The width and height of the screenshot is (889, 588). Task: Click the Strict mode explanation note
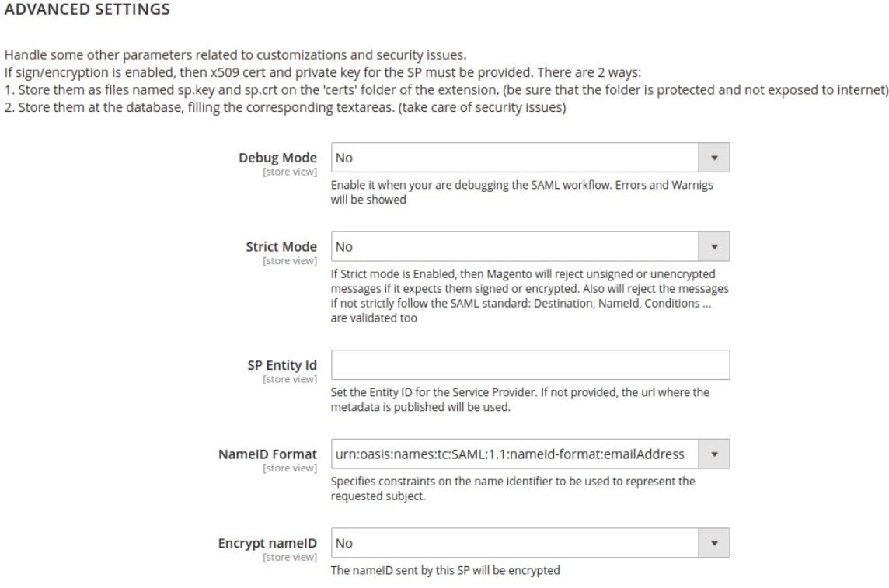[x=529, y=296]
